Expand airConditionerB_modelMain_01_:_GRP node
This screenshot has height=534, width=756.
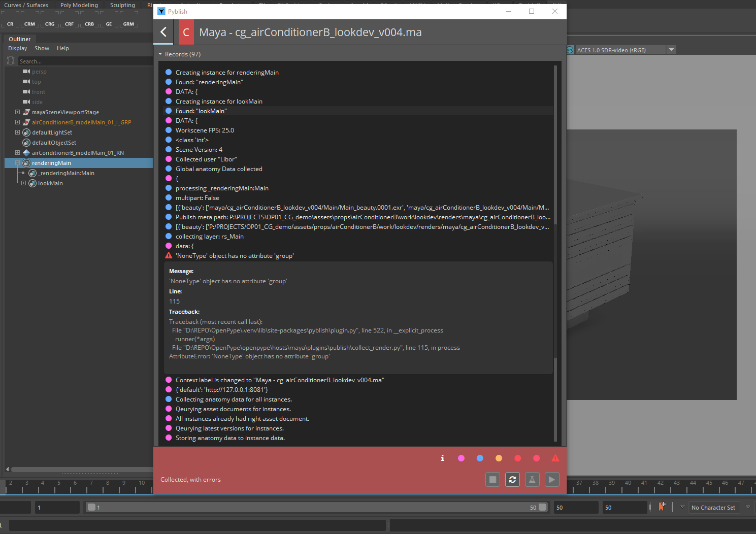coord(17,122)
